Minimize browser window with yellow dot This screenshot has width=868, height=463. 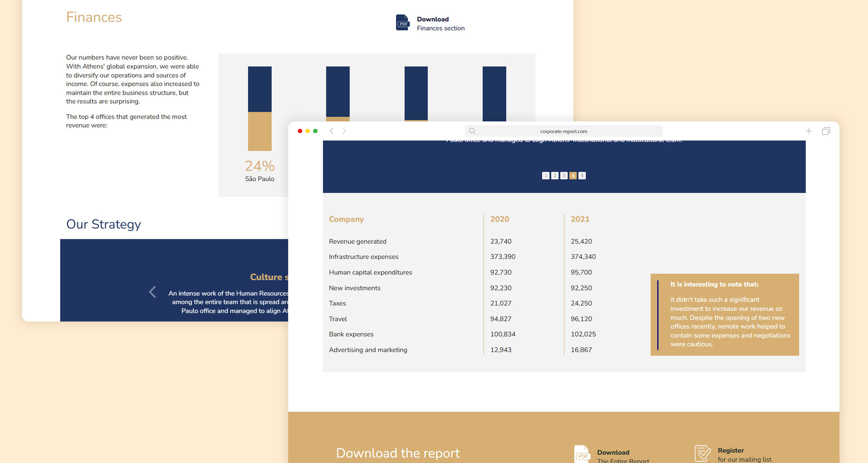click(x=308, y=131)
